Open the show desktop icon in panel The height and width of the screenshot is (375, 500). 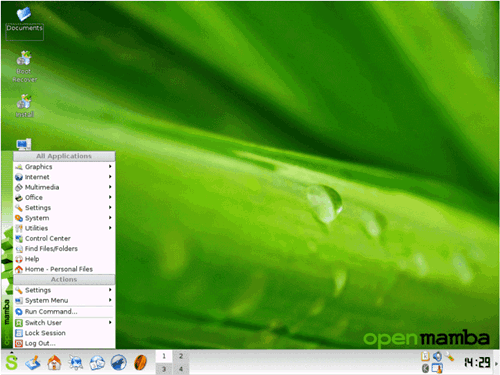33,363
